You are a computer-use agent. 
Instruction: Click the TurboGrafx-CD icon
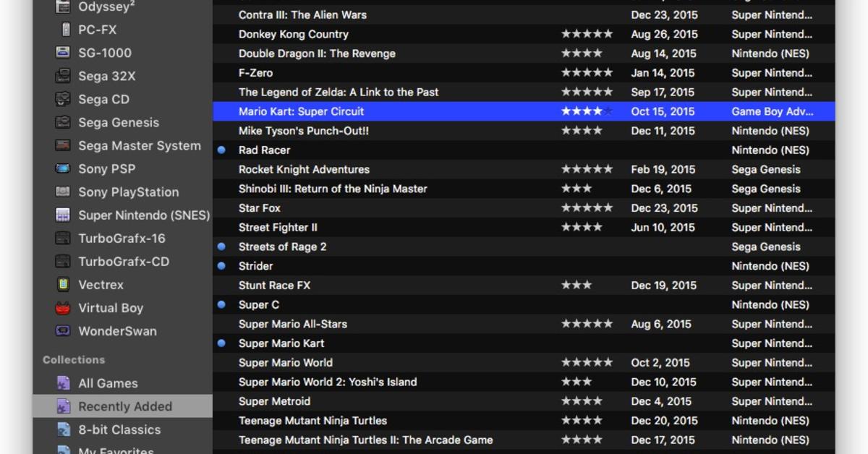click(x=64, y=261)
